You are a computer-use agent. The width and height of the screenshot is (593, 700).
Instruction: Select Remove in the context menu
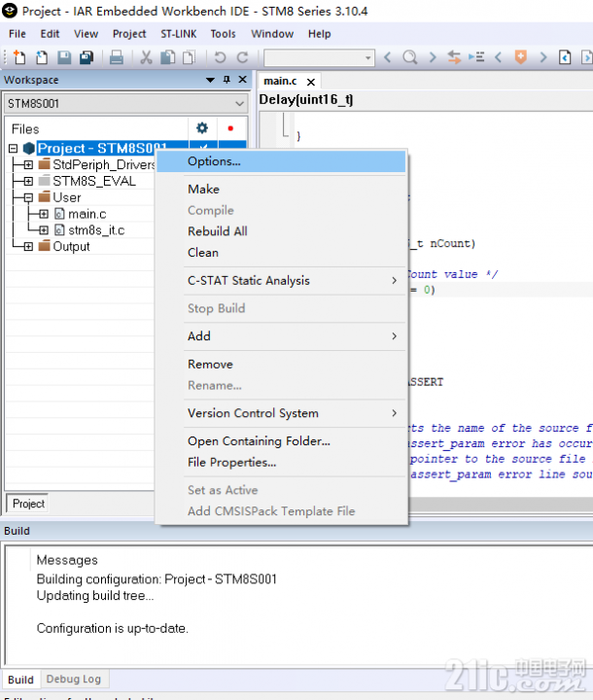click(281, 365)
